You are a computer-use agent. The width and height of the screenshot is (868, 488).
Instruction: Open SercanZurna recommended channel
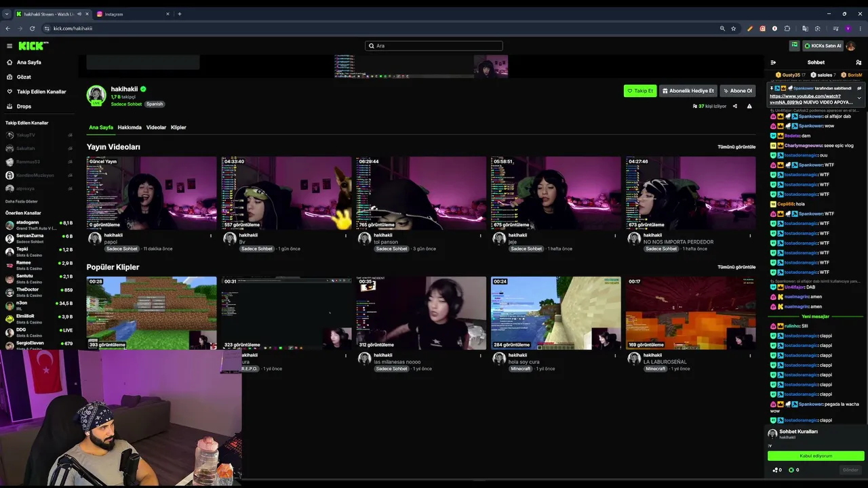click(x=39, y=239)
